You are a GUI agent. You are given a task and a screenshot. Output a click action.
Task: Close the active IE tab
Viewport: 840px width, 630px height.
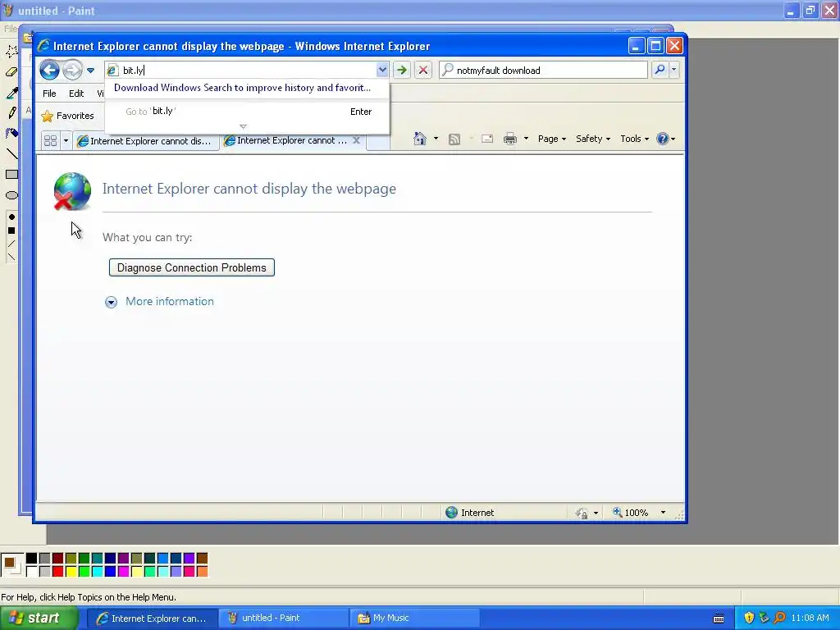point(356,140)
